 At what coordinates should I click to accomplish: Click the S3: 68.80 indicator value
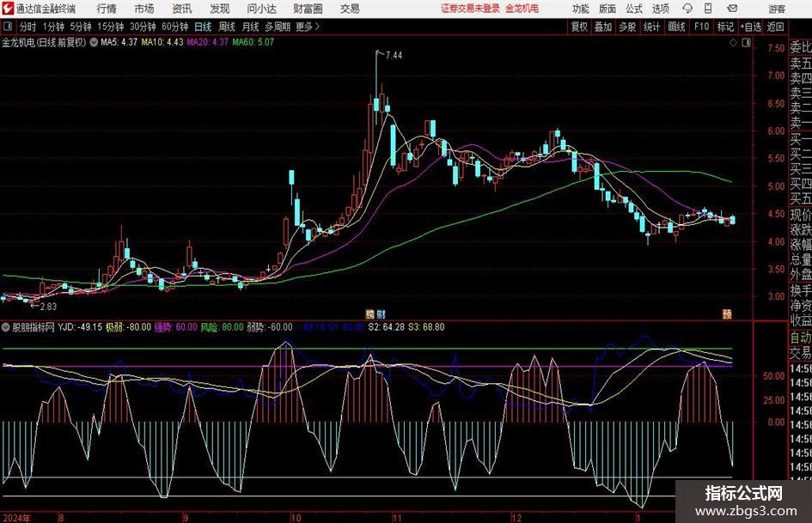click(426, 327)
